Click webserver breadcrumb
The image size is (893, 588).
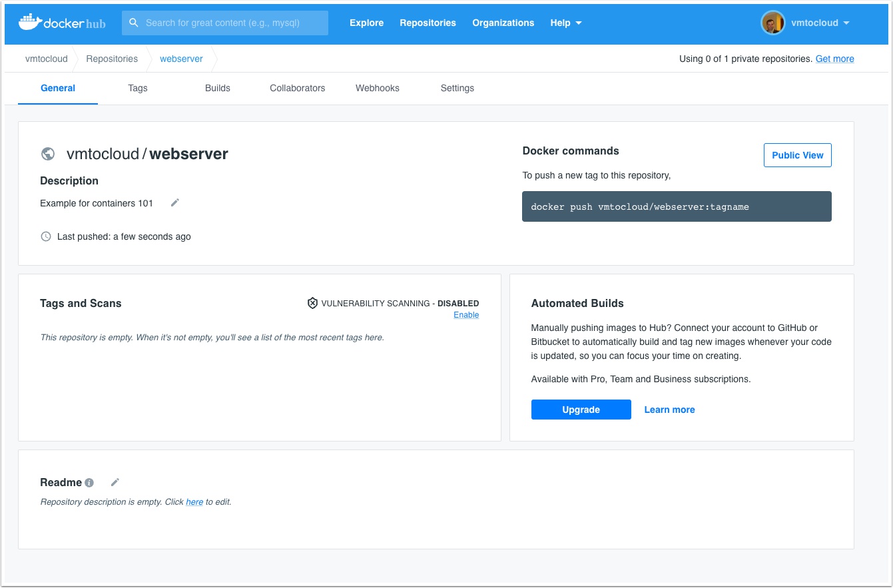click(181, 59)
